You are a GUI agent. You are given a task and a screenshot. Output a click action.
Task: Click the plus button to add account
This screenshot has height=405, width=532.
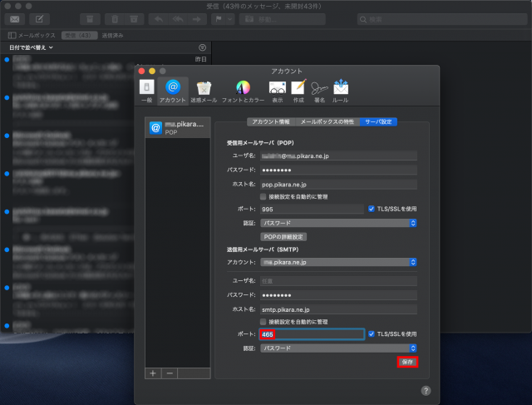pos(153,373)
